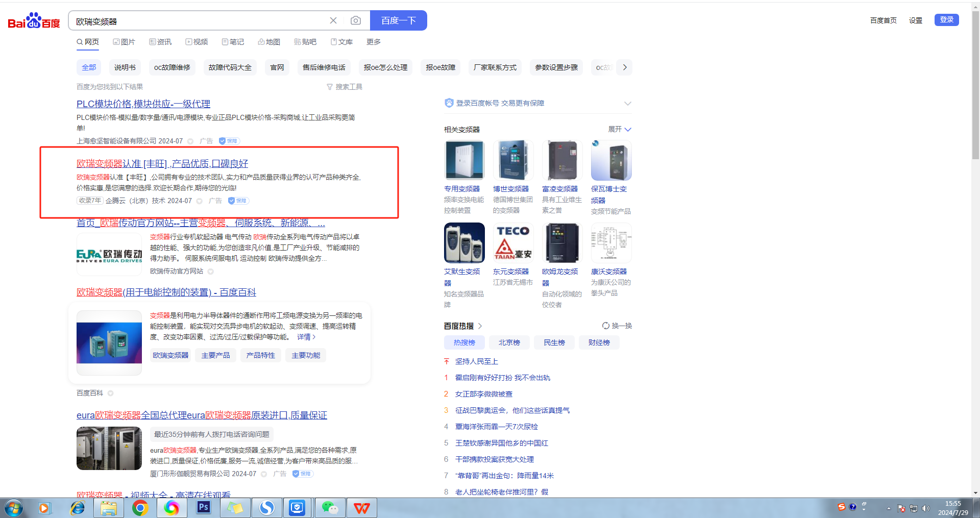Image resolution: width=980 pixels, height=518 pixels.
Task: Select the 全部 filter chip
Action: click(89, 67)
